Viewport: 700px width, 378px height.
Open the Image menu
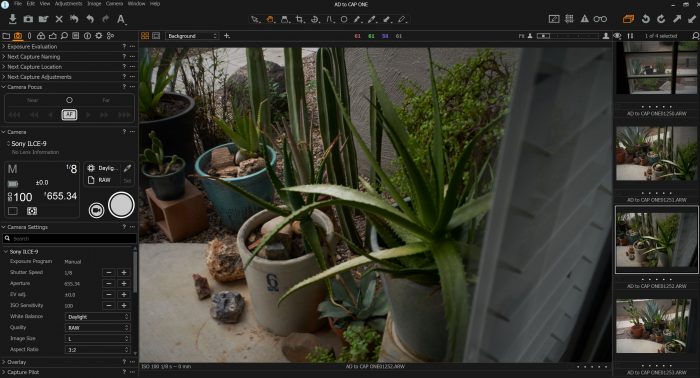94,4
